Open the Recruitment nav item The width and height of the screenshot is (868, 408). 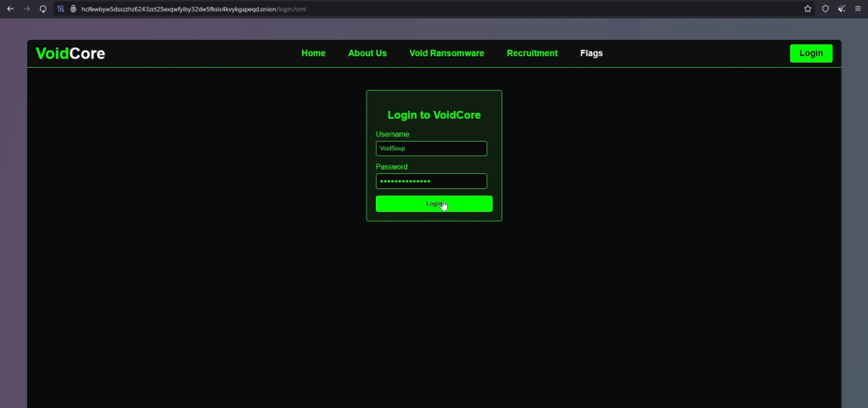(x=532, y=53)
